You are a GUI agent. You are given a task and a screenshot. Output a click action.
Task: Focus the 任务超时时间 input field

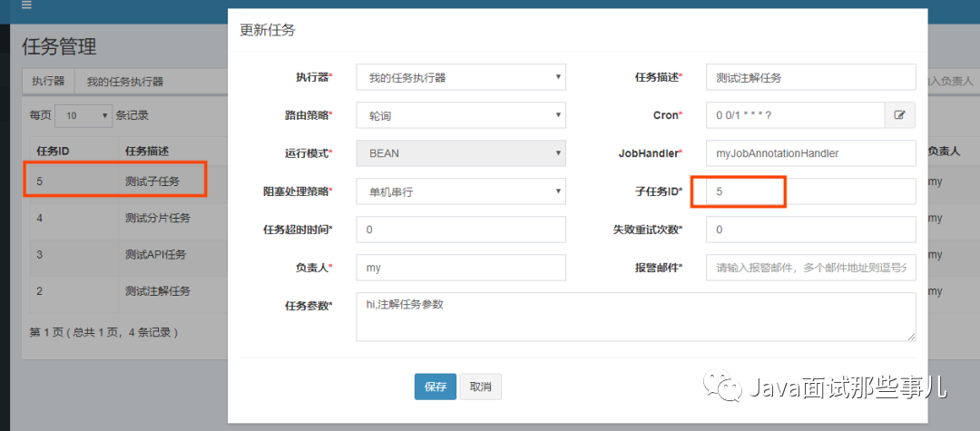pos(461,230)
